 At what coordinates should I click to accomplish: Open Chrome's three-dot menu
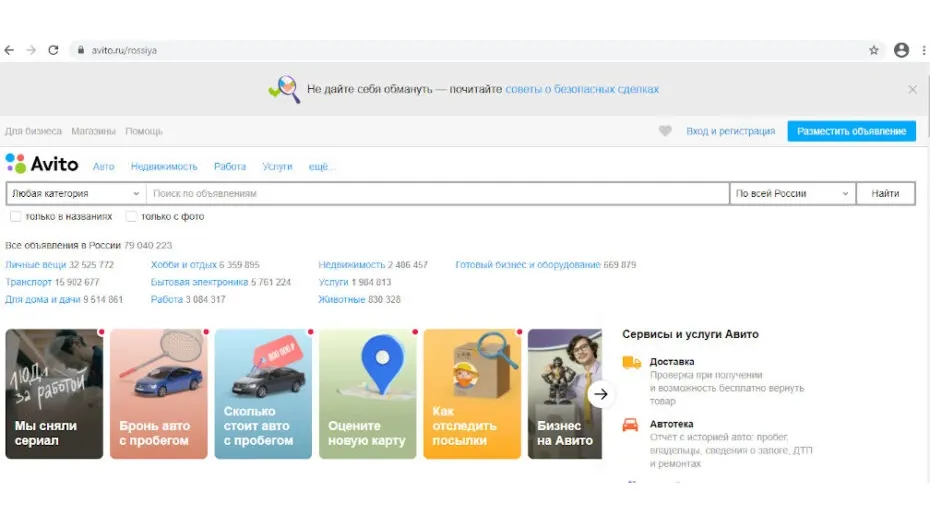pyautogui.click(x=924, y=50)
